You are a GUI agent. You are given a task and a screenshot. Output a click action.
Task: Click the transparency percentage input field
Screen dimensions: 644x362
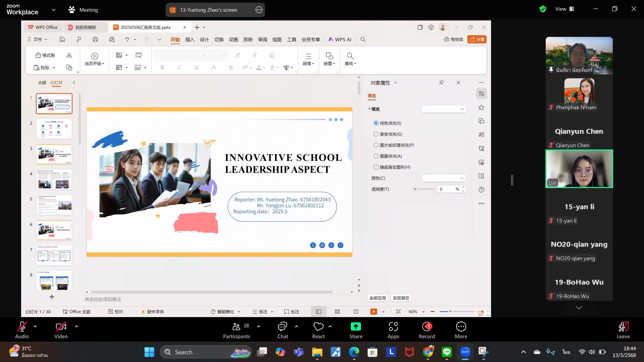point(447,189)
